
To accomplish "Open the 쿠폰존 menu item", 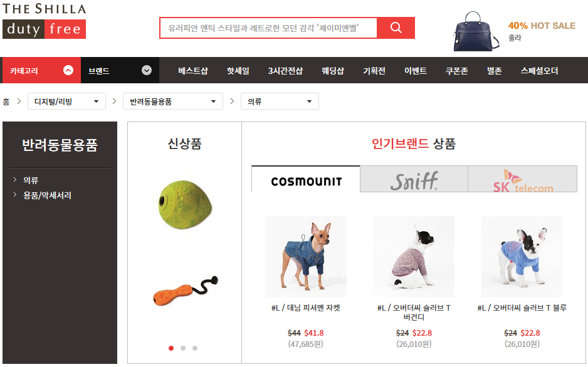I will [456, 70].
